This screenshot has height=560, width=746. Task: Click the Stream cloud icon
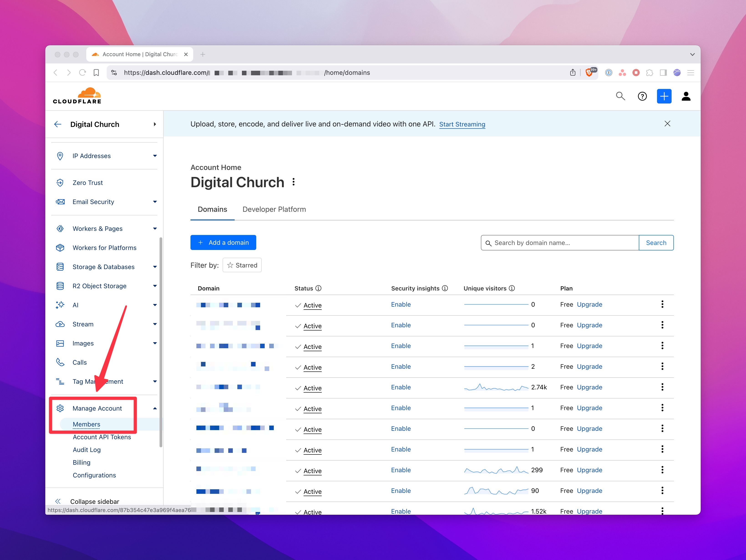pyautogui.click(x=60, y=324)
